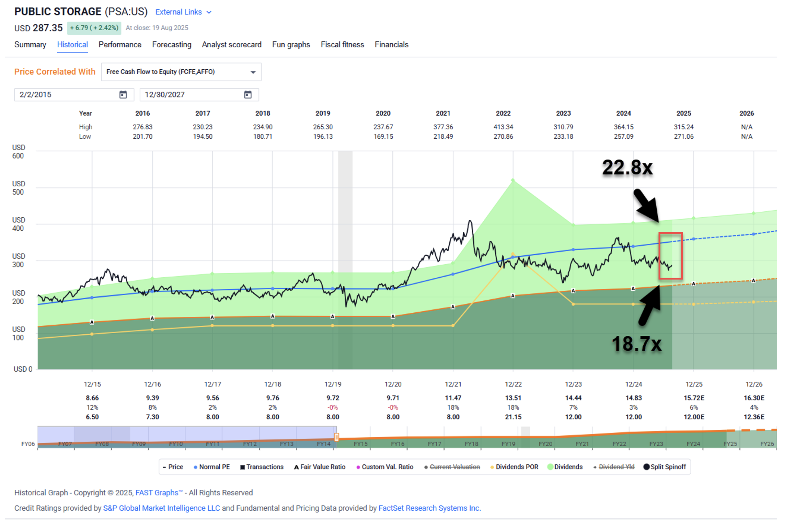Screen dimensions: 795x532
Task: Toggle the Transactions legend item
Action: click(x=262, y=467)
